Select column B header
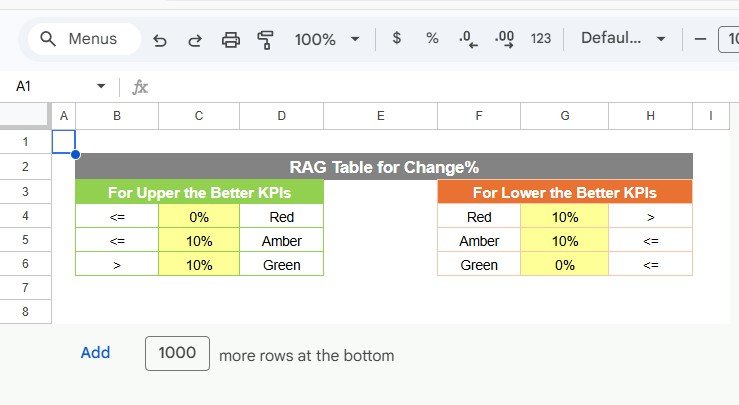The height and width of the screenshot is (405, 739). [117, 116]
